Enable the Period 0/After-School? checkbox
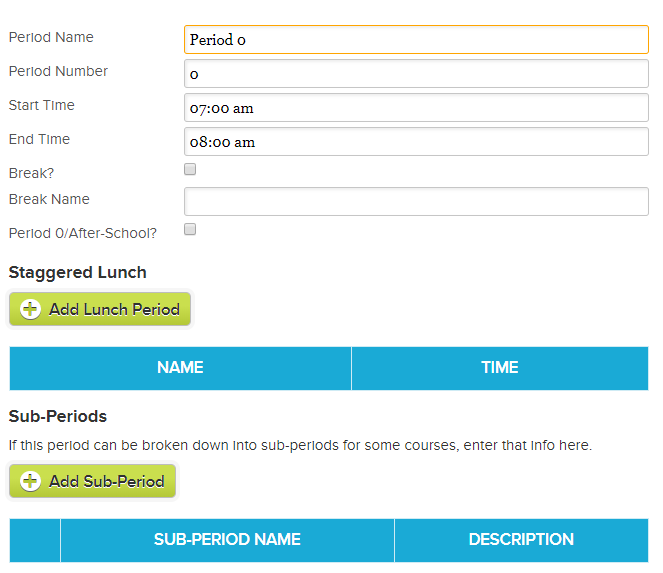 click(x=190, y=229)
